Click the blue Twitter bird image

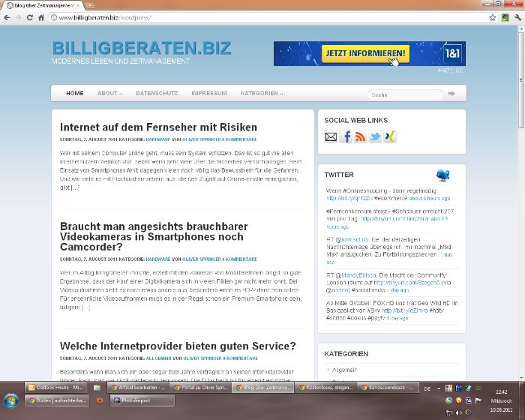pyautogui.click(x=443, y=175)
